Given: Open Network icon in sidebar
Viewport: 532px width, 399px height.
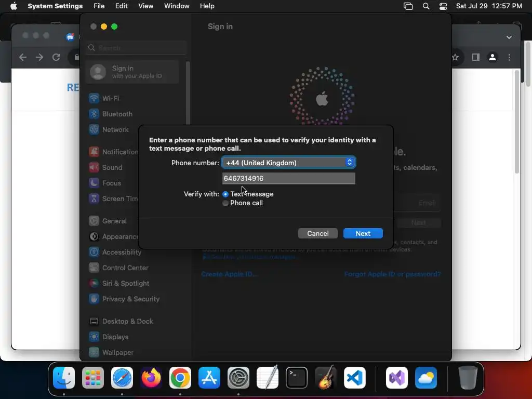Looking at the screenshot, I should (94, 129).
